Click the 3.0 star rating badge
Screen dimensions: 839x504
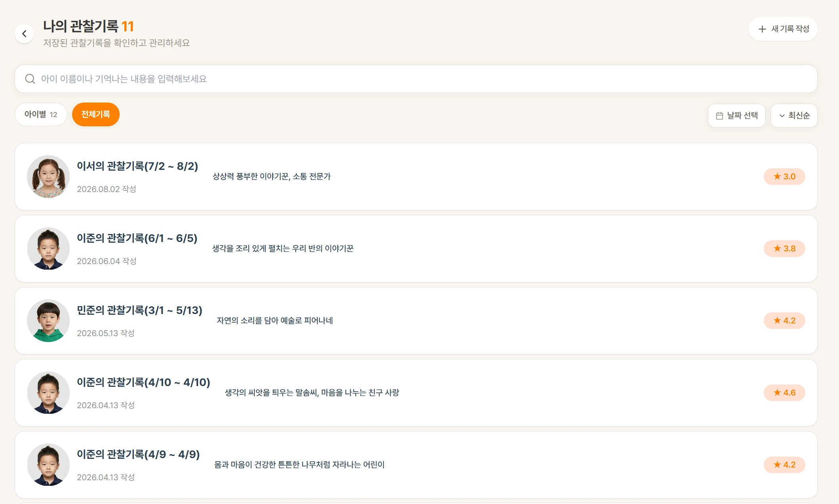pyautogui.click(x=784, y=177)
